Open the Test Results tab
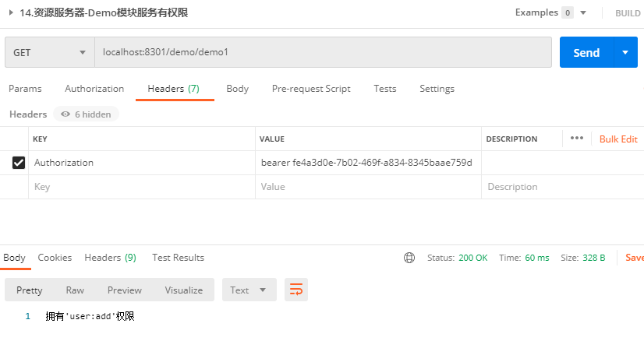The image size is (644, 341). click(x=178, y=258)
